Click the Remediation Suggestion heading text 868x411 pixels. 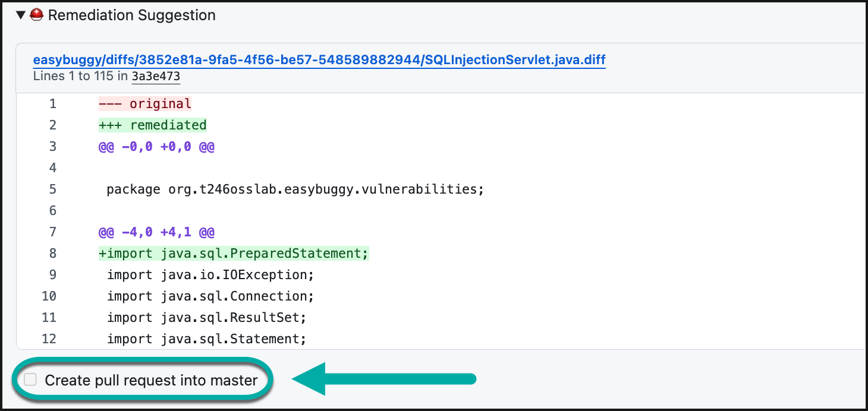pyautogui.click(x=131, y=15)
